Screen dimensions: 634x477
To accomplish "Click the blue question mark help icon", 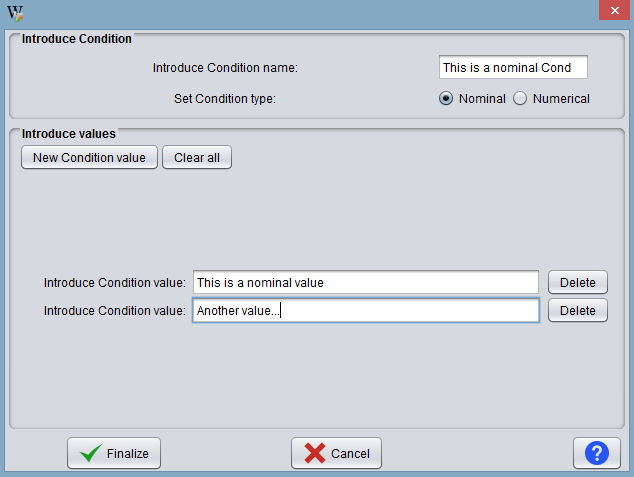I will [596, 453].
